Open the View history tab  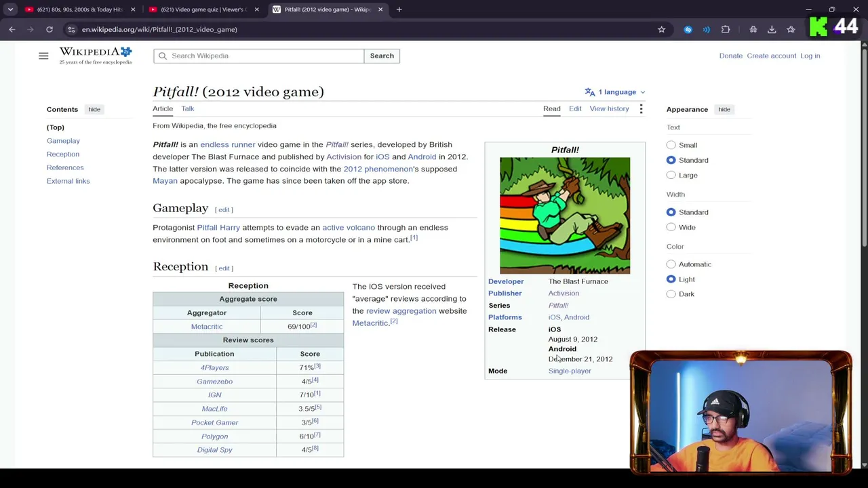(609, 108)
